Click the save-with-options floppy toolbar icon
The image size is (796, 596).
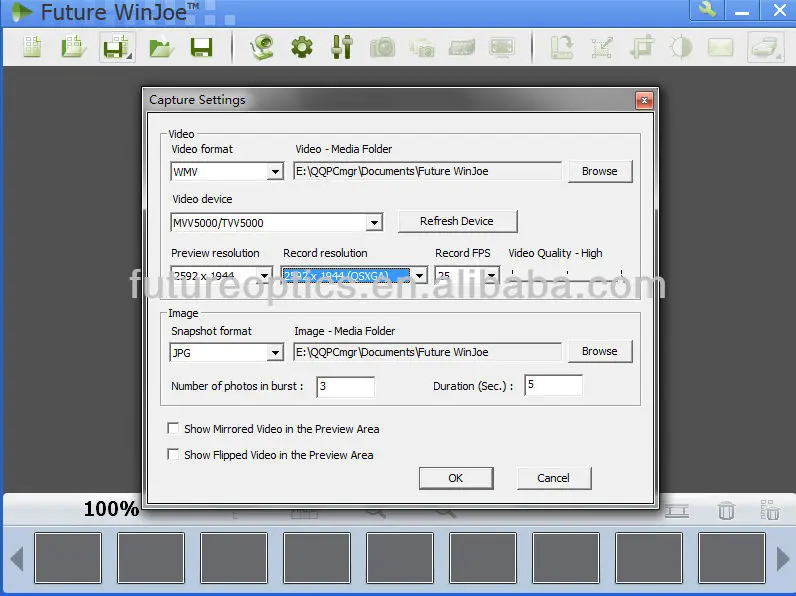pyautogui.click(x=117, y=47)
